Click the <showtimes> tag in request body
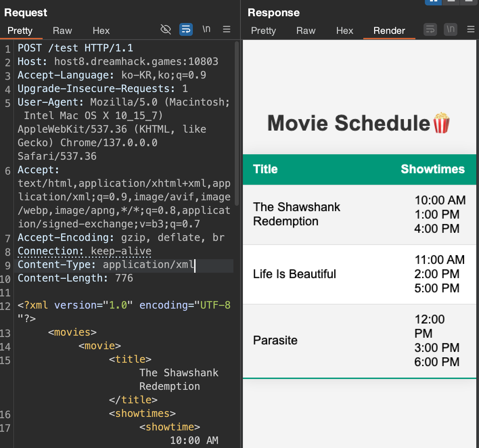 [142, 413]
